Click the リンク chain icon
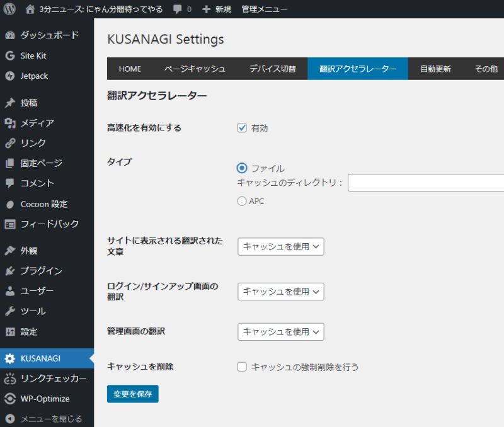 pyautogui.click(x=10, y=143)
